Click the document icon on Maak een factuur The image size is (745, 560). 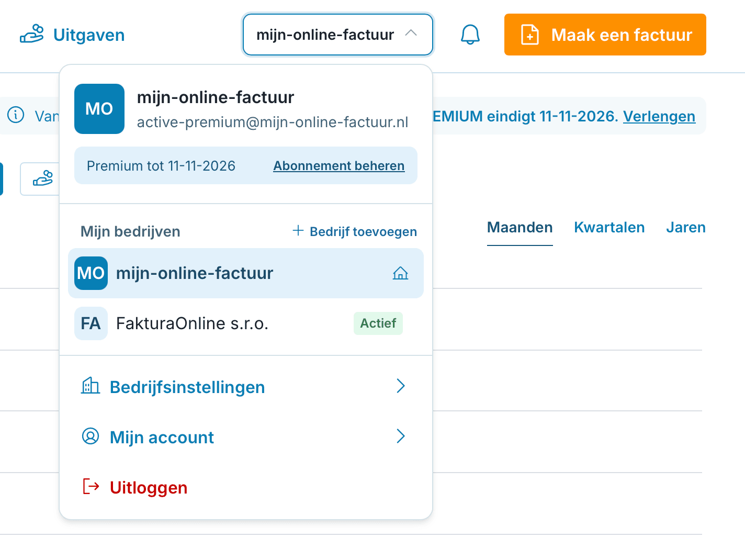pos(530,35)
